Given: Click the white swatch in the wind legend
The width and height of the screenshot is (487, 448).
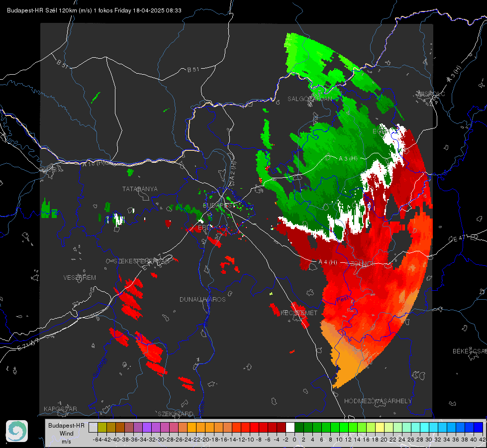Looking at the screenshot, I should pos(290,428).
